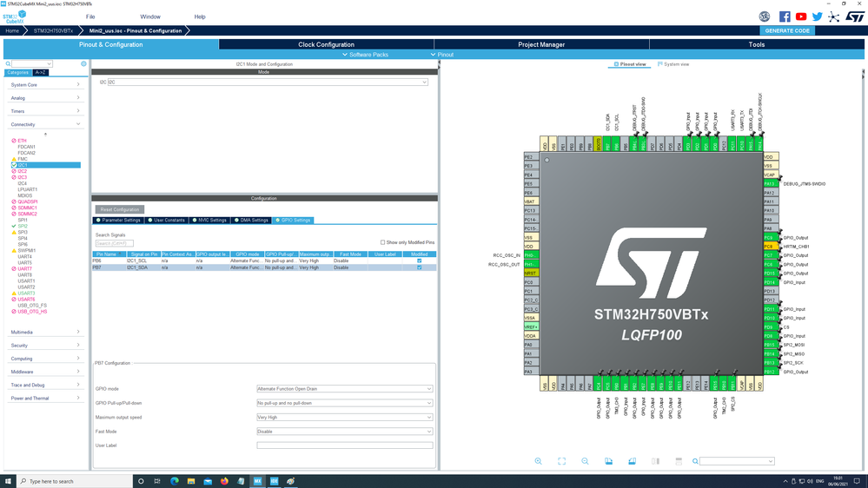Switch to the Tools tab
Viewport: 868px width, 488px height.
[x=757, y=44]
